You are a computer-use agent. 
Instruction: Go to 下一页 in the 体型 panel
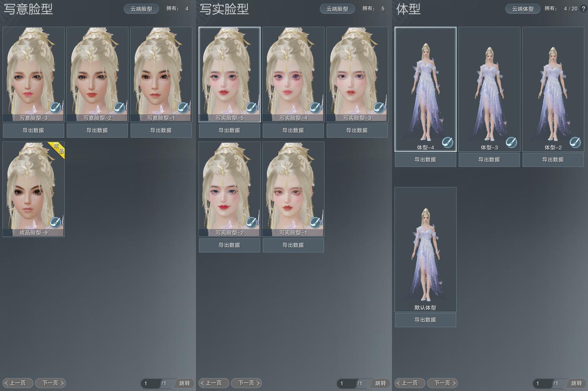[442, 383]
